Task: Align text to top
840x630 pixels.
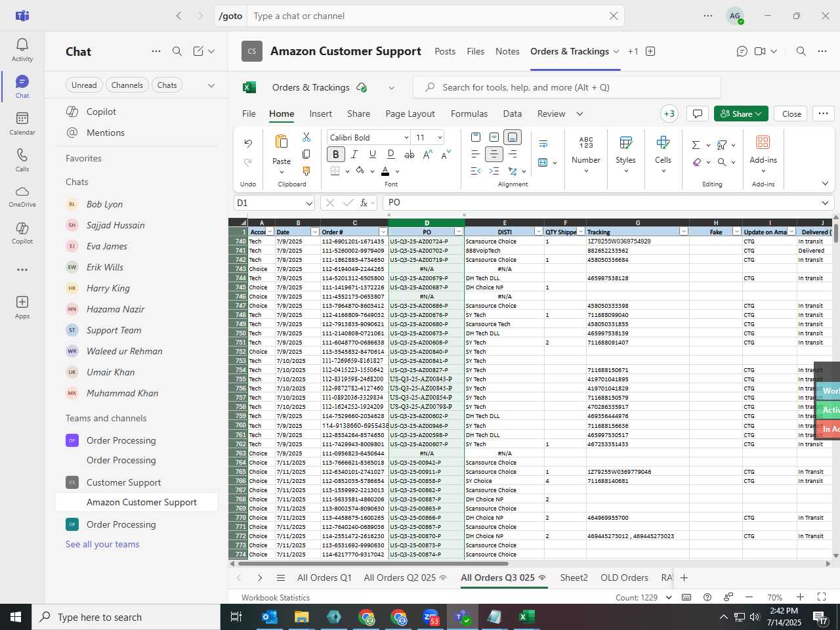Action: pyautogui.click(x=476, y=137)
